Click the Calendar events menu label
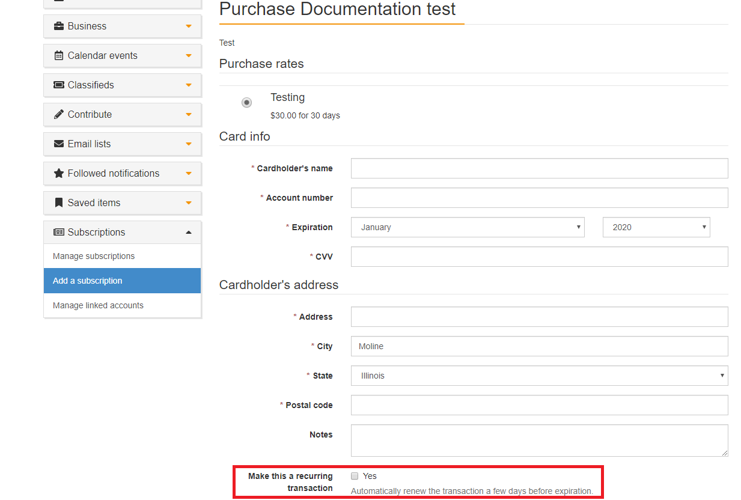 click(103, 55)
